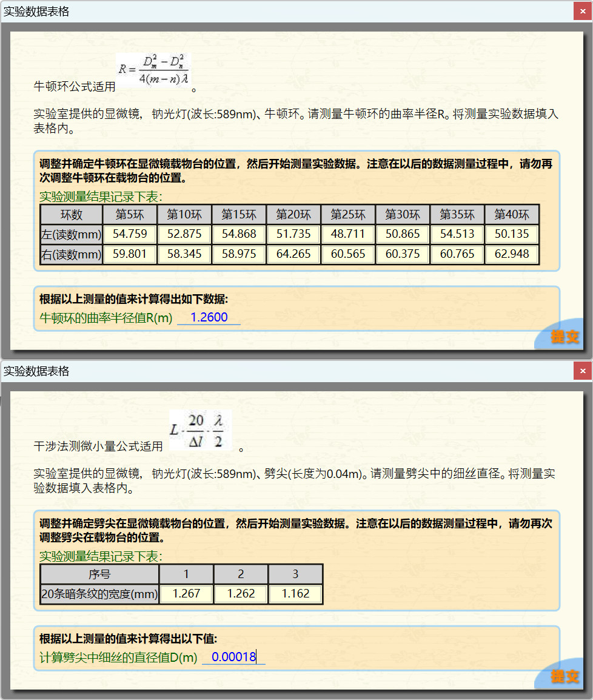Focus the left reading for ring 20
Screen dimensions: 593x700
click(293, 234)
